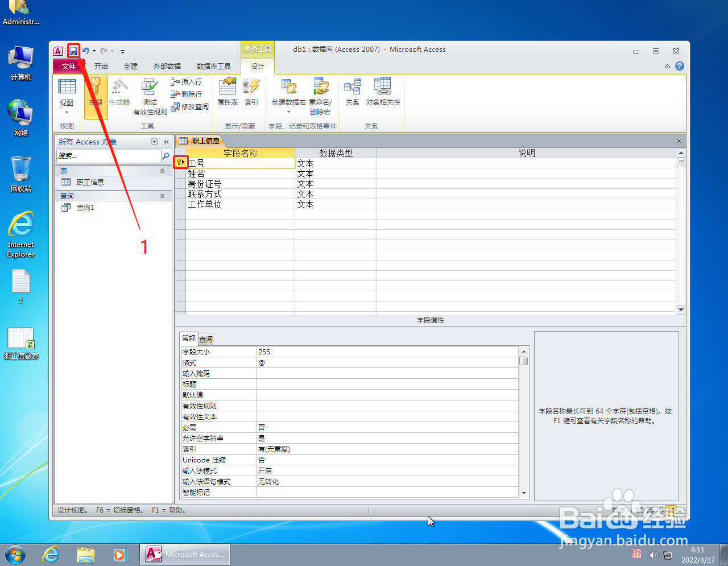Open the 索引 indexes button
This screenshot has width=728, height=566.
coord(251,92)
